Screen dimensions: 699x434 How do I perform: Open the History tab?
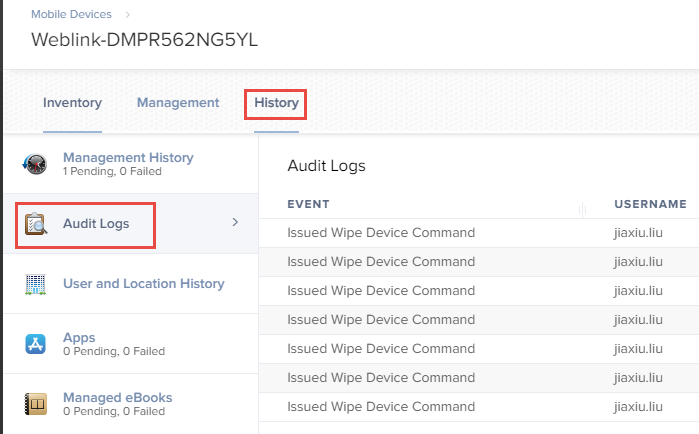276,102
